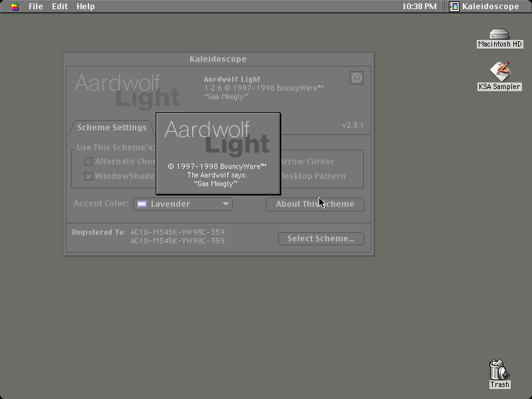532x399 pixels.
Task: Toggle the Alternate checkbox
Action: click(88, 162)
